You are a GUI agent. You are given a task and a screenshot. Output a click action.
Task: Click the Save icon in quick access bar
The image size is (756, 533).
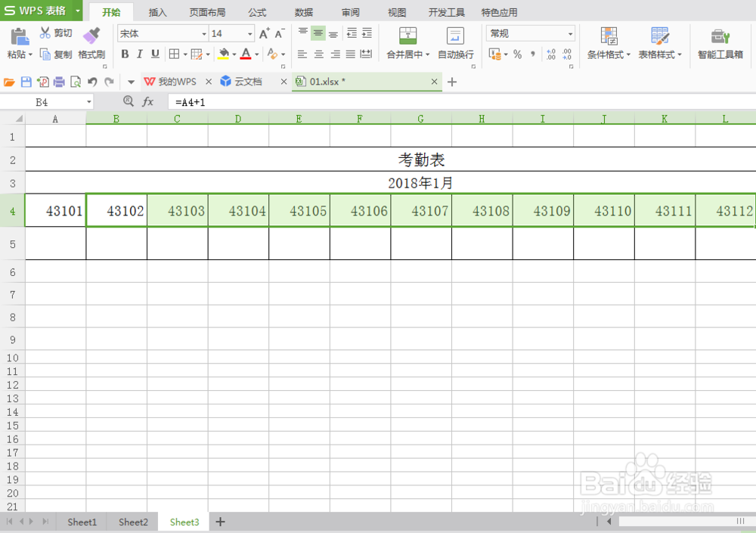(x=27, y=81)
